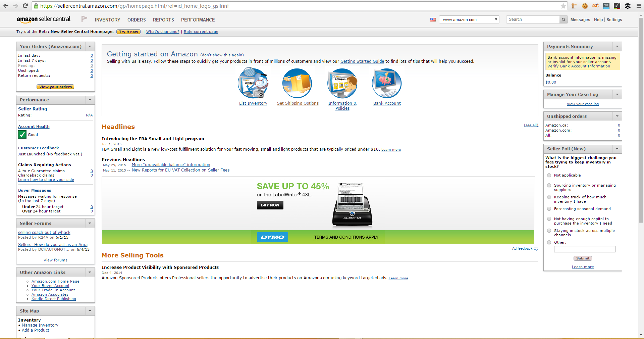The image size is (644, 339).
Task: Collapse the Other Amazon Links widget arrow
Action: pos(90,272)
